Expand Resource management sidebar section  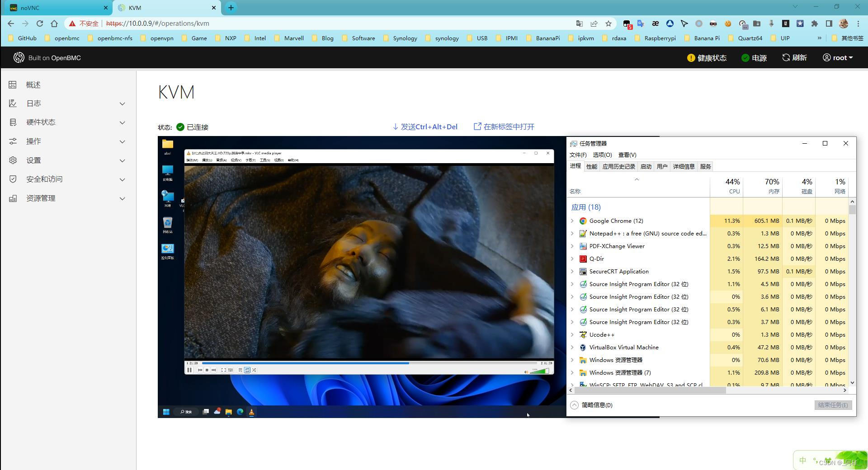point(68,198)
